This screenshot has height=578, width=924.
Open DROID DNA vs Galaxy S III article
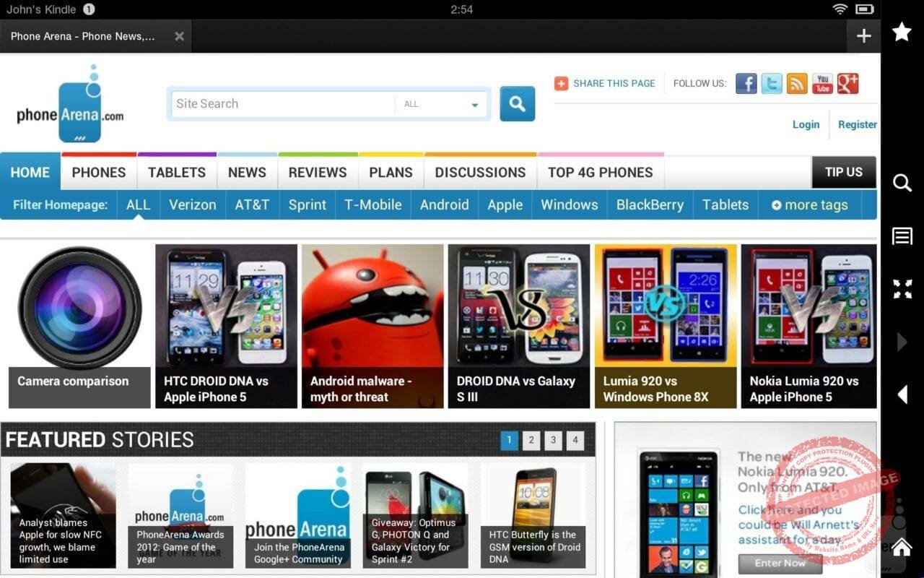(519, 326)
